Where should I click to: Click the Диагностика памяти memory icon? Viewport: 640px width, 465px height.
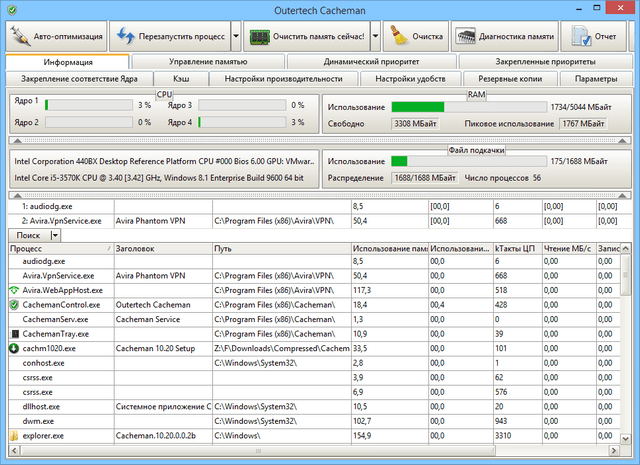[x=465, y=37]
